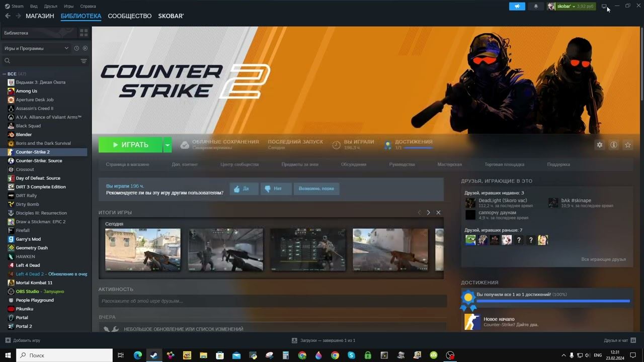
Task: Click the achievements 100% progress bar
Action: point(553,301)
